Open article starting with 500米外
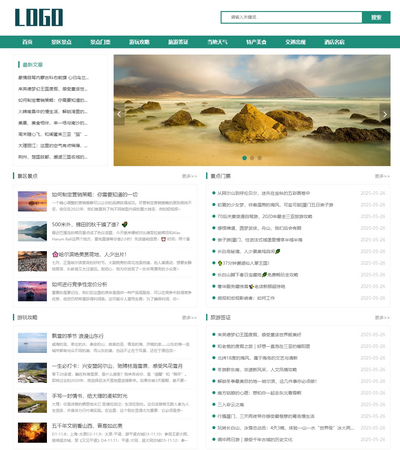 pos(89,224)
